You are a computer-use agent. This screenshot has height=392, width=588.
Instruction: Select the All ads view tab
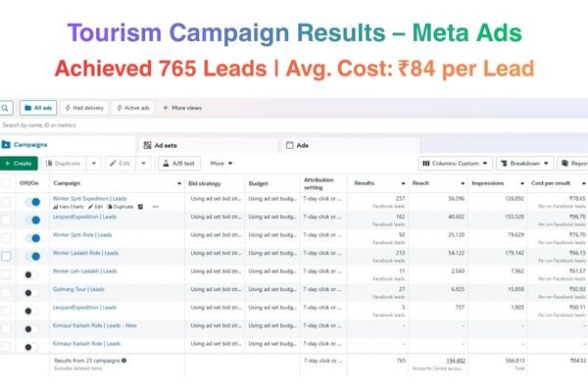click(38, 108)
